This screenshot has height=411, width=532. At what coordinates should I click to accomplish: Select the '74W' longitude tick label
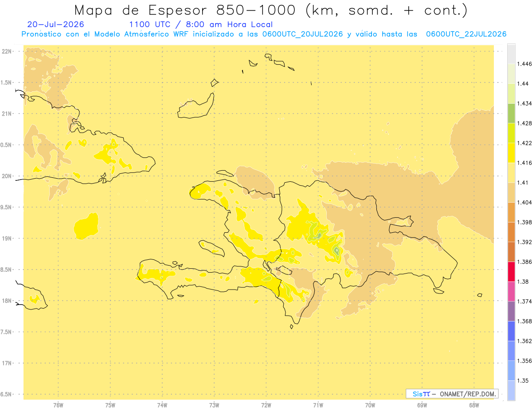click(x=162, y=405)
